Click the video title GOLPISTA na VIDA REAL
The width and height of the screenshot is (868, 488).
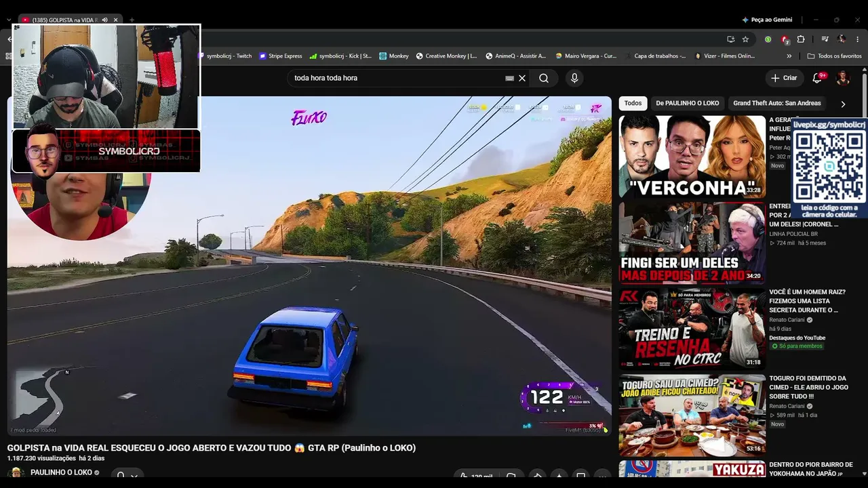pyautogui.click(x=212, y=448)
